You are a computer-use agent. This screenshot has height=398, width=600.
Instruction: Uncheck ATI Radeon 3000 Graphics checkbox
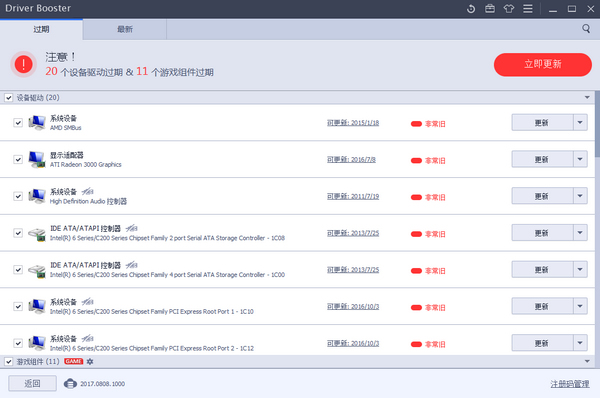[x=18, y=159]
